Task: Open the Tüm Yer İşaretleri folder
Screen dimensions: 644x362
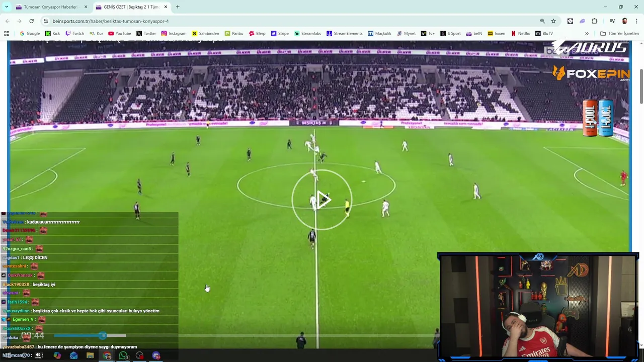Action: (x=619, y=34)
